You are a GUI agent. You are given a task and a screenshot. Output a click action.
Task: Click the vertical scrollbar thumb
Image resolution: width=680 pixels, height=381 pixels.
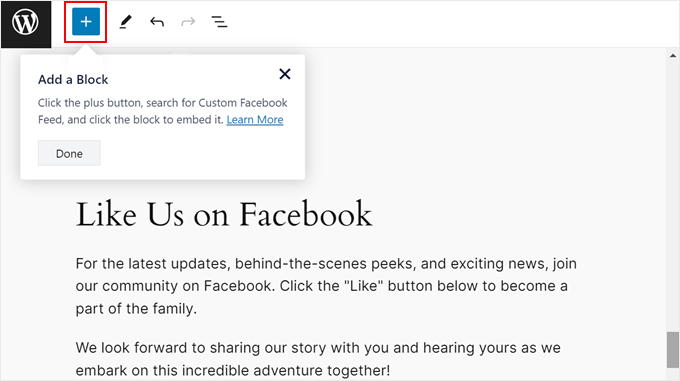[x=673, y=350]
